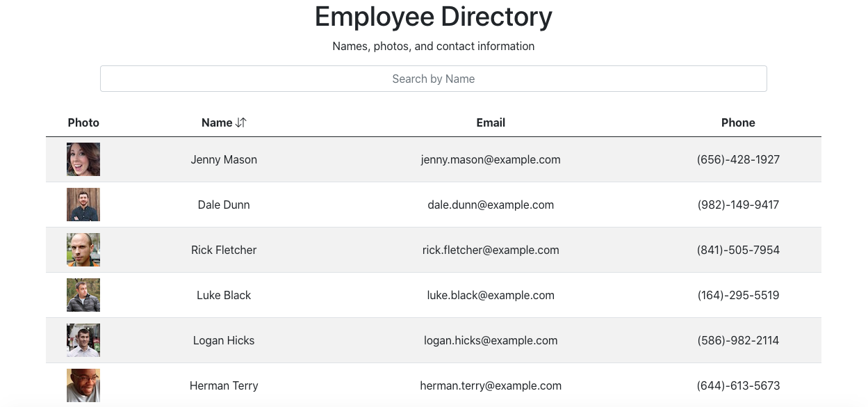This screenshot has height=407, width=868.
Task: Select the Photo column header
Action: pyautogui.click(x=83, y=122)
